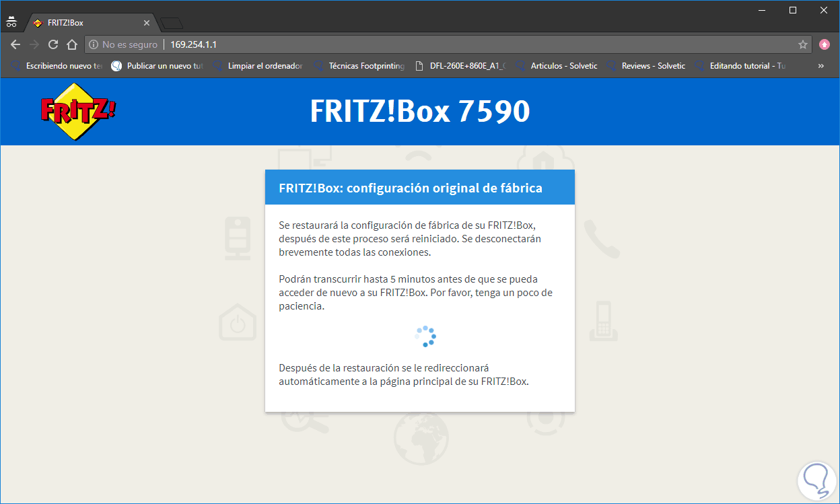Click the browser forward arrow
Screen dimensions: 840x504
[x=34, y=44]
